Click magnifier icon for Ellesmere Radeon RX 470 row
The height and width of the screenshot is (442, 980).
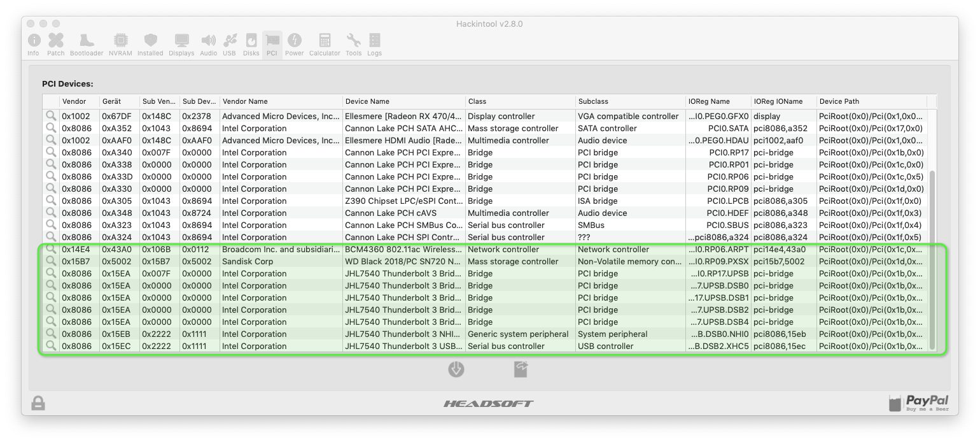pyautogui.click(x=51, y=116)
